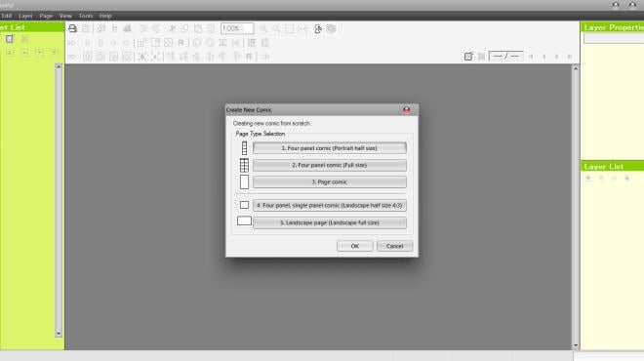Click the fit-to-window square icon beside zoom
The image size is (644, 361).
290,28
